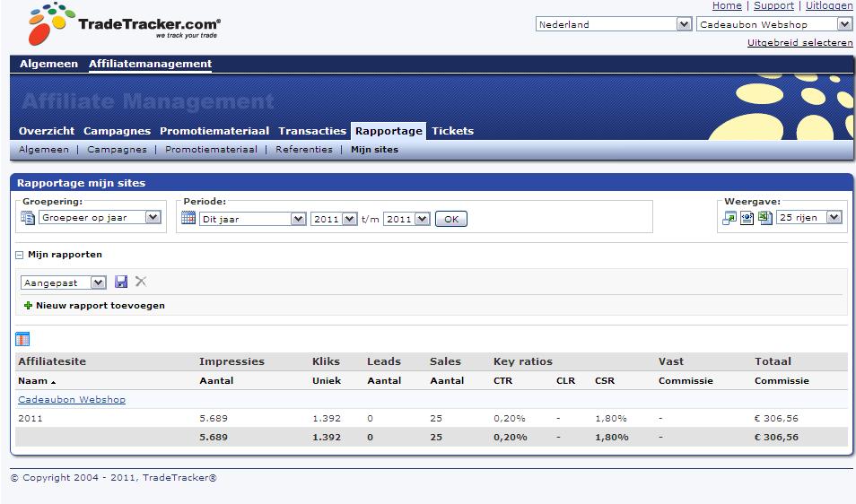The height and width of the screenshot is (504, 856).
Task: Collapse the Mijn rapporten section
Action: tap(19, 255)
